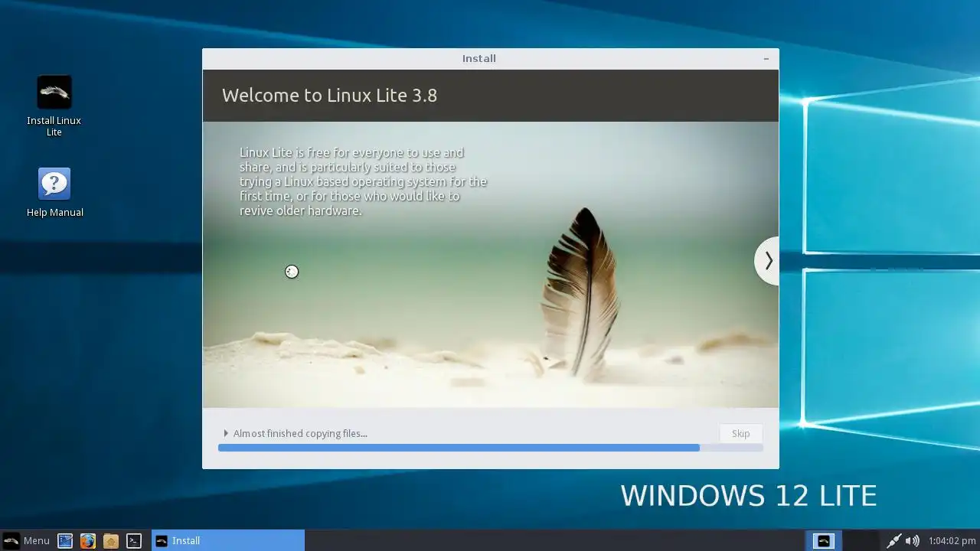The height and width of the screenshot is (551, 980).
Task: Click the workspace switcher's active workspace
Action: [824, 540]
